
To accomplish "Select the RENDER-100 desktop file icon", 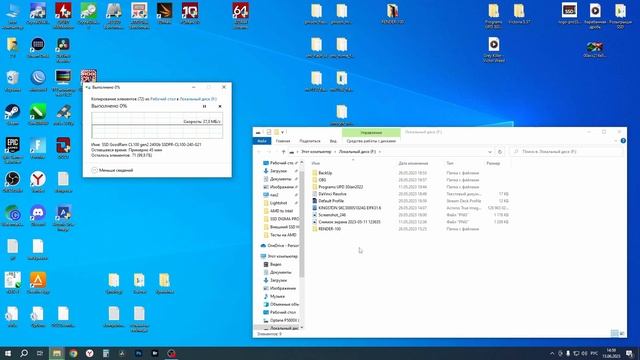I will 393,14.
